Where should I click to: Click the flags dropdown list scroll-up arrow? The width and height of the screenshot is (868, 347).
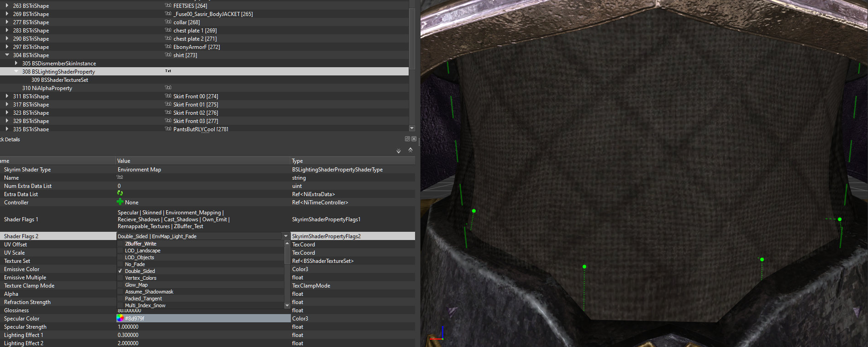[x=287, y=243]
